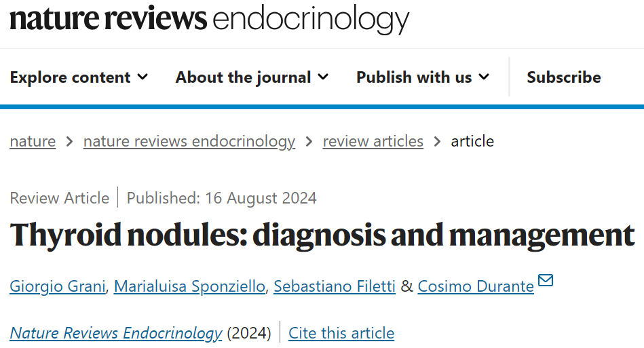Open the Explore content menu
Screen dimensions: 644x348
point(79,77)
